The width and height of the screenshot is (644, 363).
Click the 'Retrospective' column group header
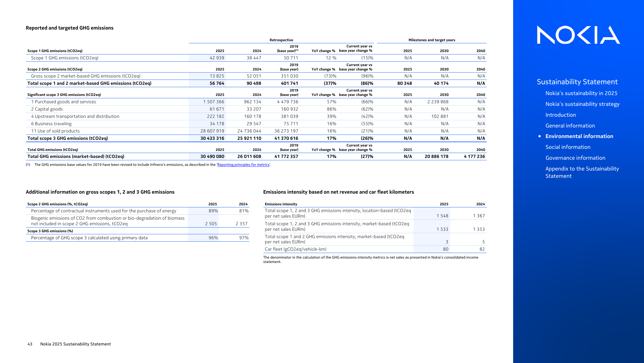point(281,40)
